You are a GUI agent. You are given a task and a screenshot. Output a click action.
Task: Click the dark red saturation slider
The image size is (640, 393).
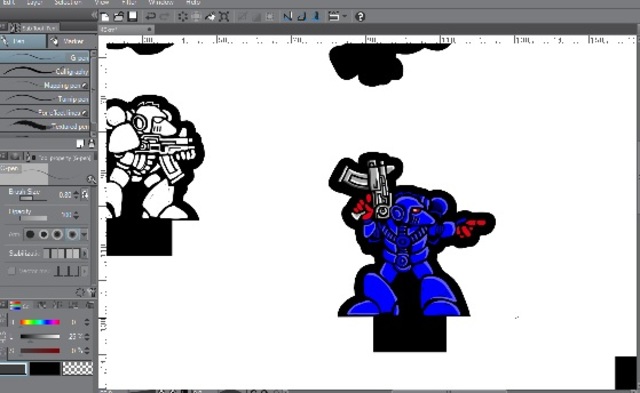tap(40, 351)
